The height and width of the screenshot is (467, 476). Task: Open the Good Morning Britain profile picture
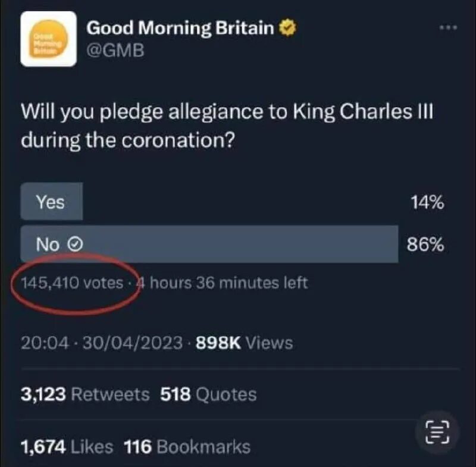[48, 39]
